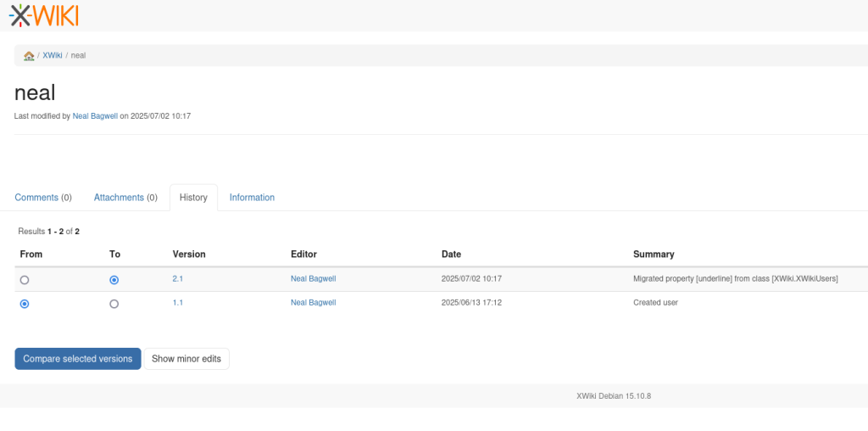868x431 pixels.
Task: Open the version 2.1 link
Action: 178,279
